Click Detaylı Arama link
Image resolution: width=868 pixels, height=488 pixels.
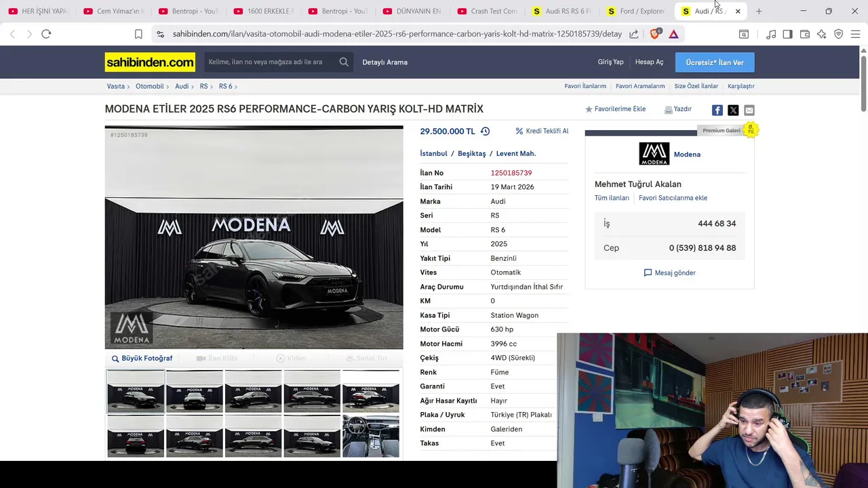(x=384, y=62)
